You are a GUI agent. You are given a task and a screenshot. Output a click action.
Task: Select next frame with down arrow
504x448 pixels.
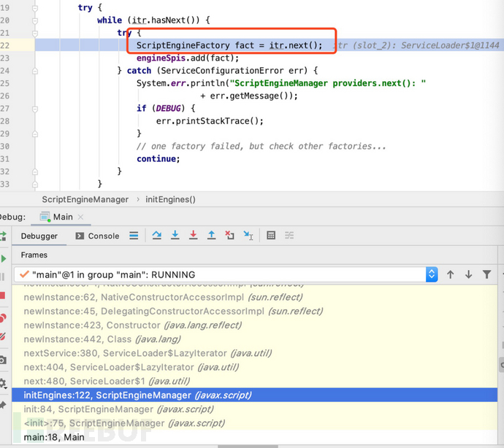pos(469,274)
